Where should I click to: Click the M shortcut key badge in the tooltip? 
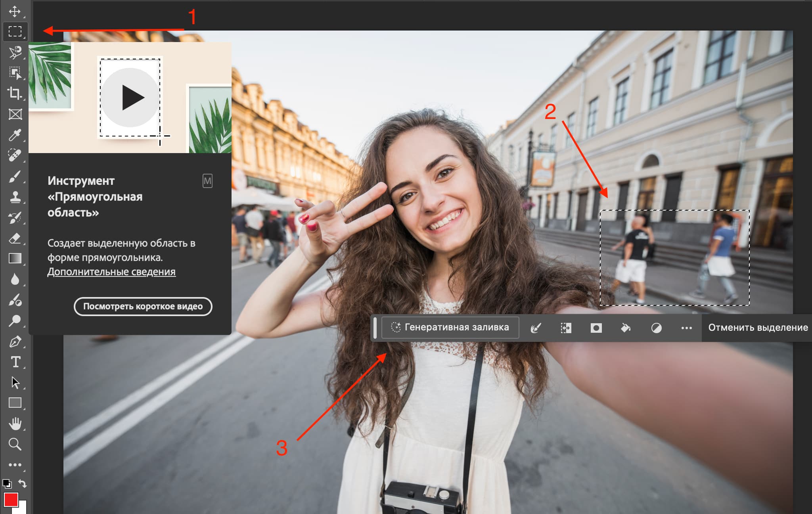click(207, 181)
